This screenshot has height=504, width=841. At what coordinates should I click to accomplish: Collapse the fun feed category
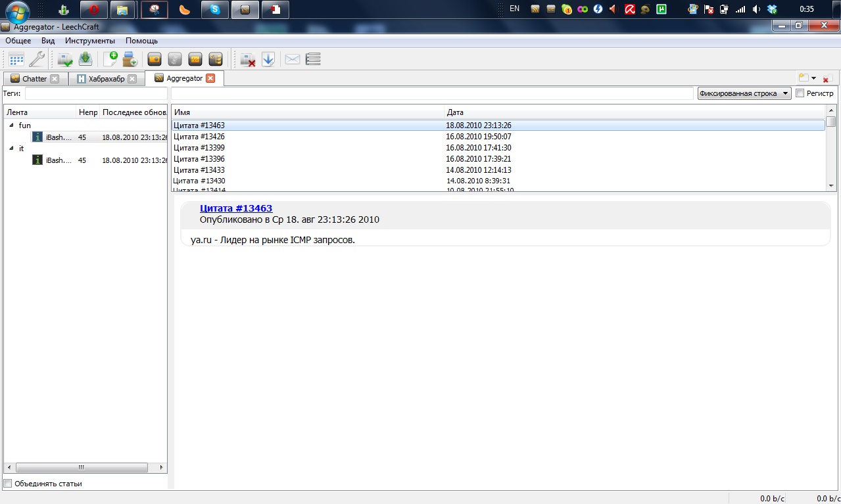coord(11,125)
